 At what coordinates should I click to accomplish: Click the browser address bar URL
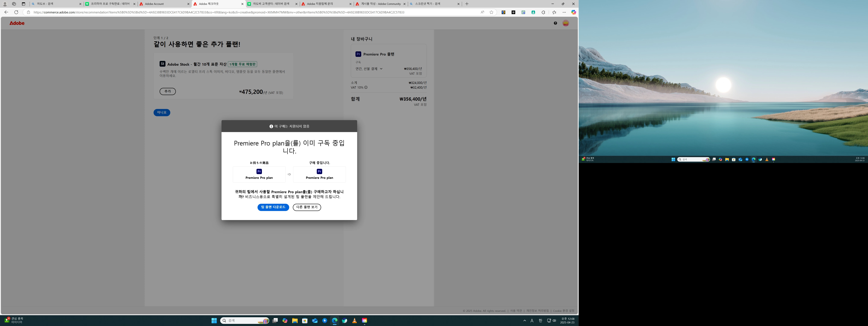219,12
